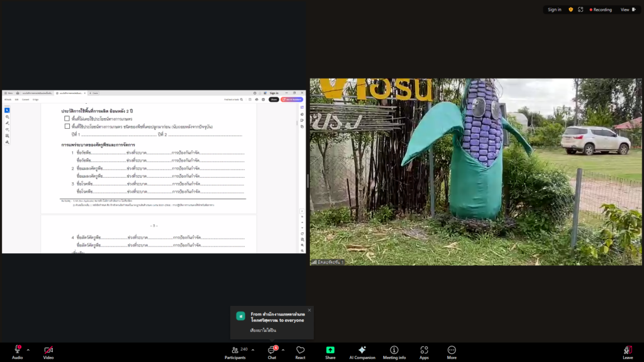Click the green Share screen button
Image resolution: width=644 pixels, height=362 pixels.
click(x=330, y=351)
